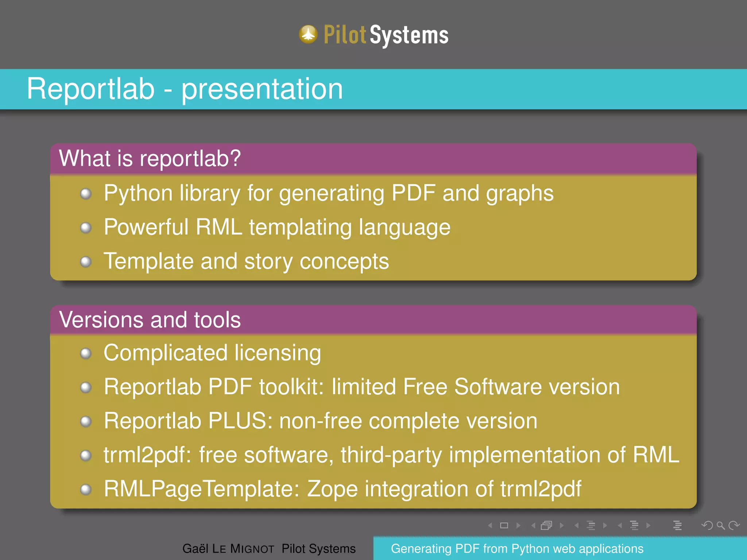
Task: Open the search magnifier icon
Action: 720,525
